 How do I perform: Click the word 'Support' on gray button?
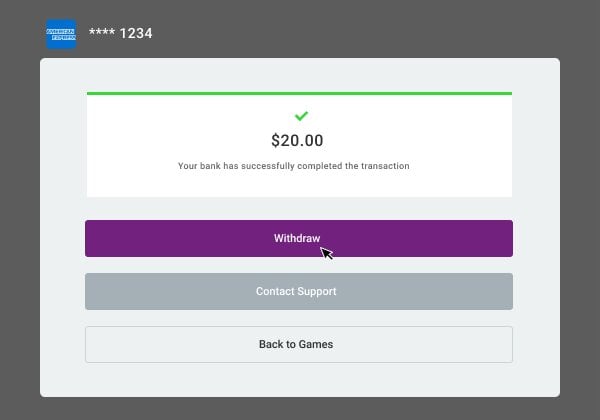tap(317, 291)
